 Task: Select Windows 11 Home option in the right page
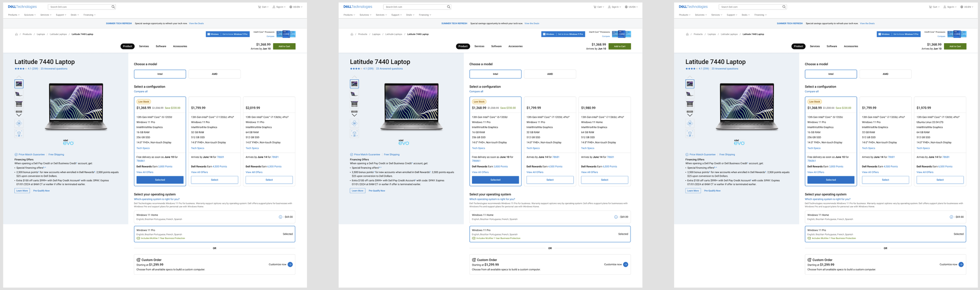[885, 217]
